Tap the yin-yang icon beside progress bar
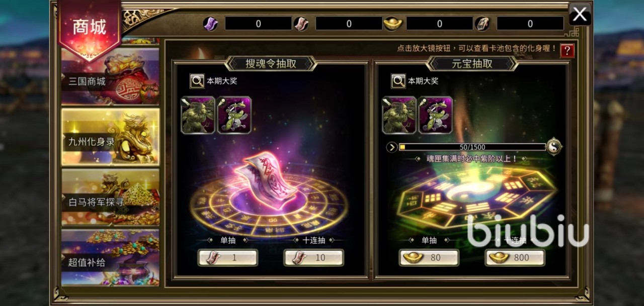 click(554, 147)
